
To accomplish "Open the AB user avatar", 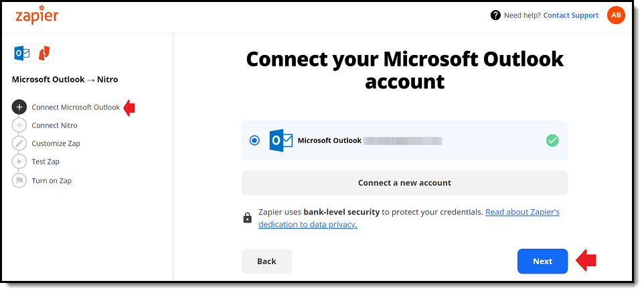I will (x=616, y=15).
